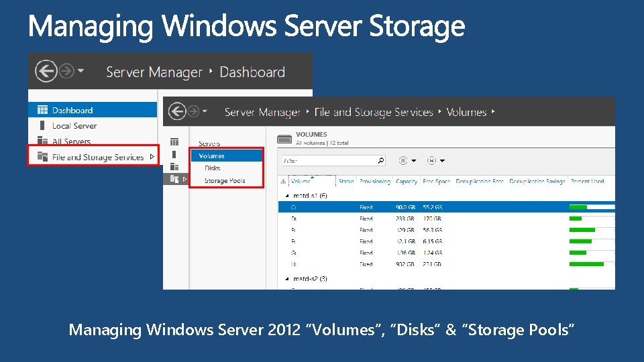Click the VOLUMES drive icon
Screen dimensions: 644x362
coord(284,139)
